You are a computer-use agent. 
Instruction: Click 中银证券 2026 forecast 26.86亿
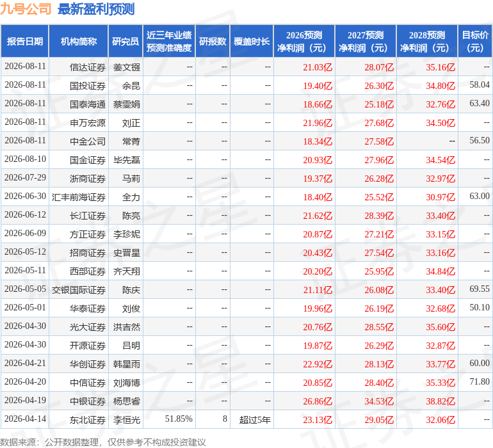point(318,401)
